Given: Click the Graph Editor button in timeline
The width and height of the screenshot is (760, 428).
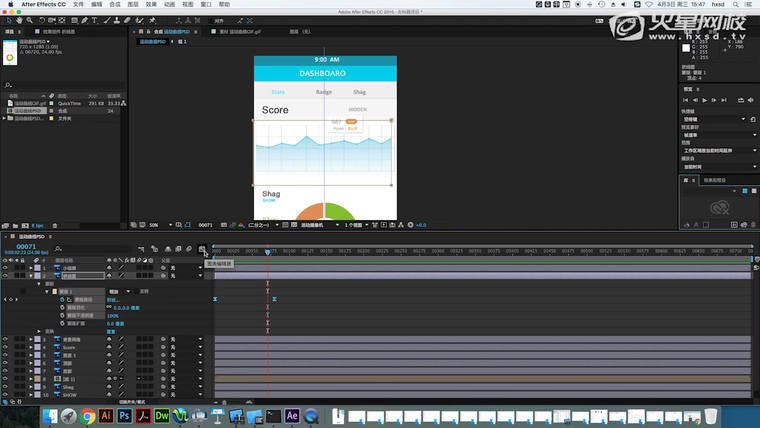Looking at the screenshot, I should click(x=201, y=249).
